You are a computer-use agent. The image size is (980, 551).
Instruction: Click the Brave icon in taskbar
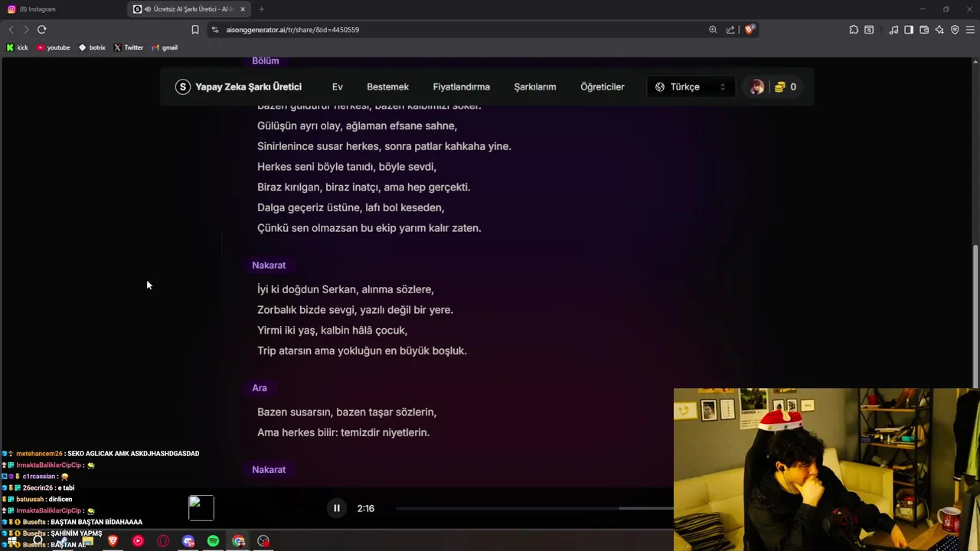[x=113, y=541]
